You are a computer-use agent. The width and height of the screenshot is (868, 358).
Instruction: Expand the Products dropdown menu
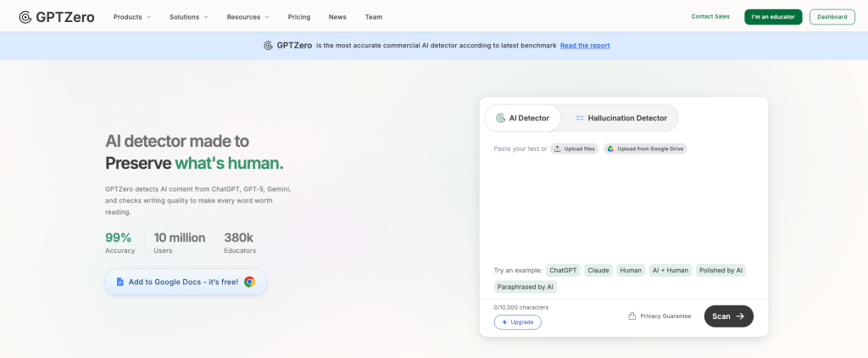pyautogui.click(x=132, y=17)
